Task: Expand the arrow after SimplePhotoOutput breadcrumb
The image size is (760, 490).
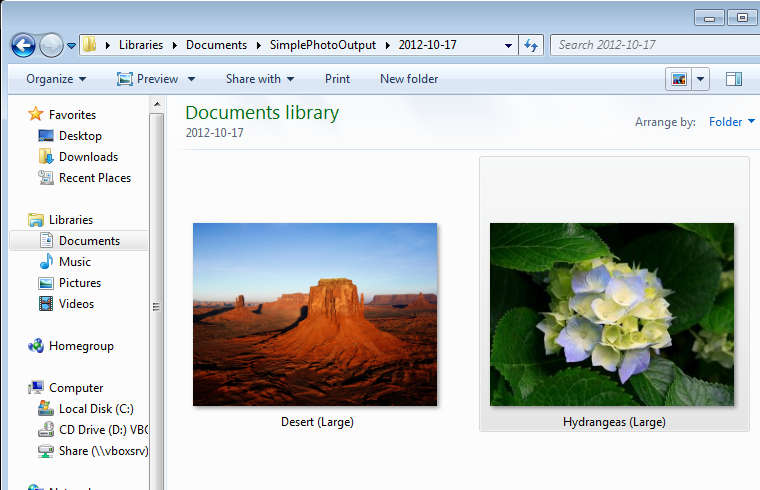Action: pyautogui.click(x=387, y=45)
